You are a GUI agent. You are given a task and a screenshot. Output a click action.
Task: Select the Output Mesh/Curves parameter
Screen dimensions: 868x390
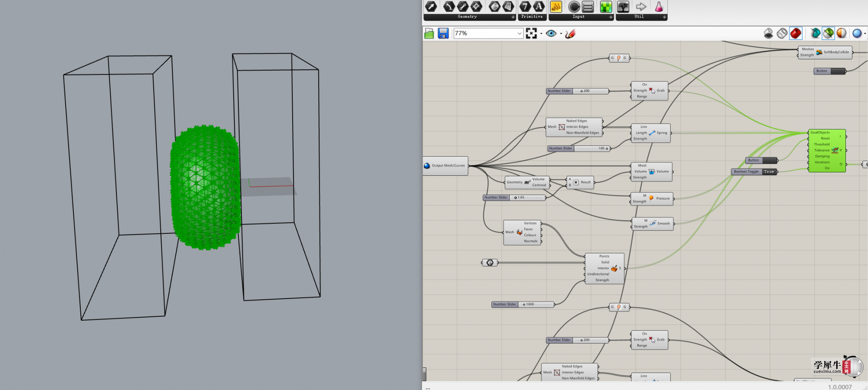[x=446, y=166]
